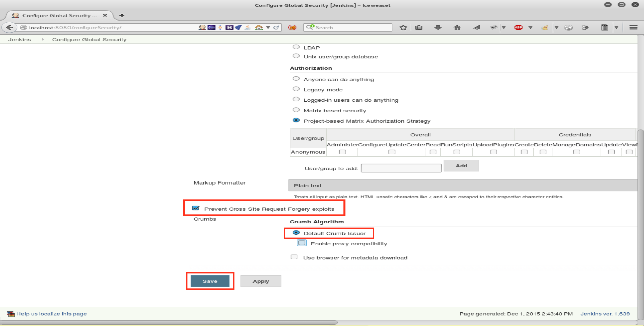
Task: Expand the Markup Formatter Plain text dropdown
Action: [x=463, y=185]
